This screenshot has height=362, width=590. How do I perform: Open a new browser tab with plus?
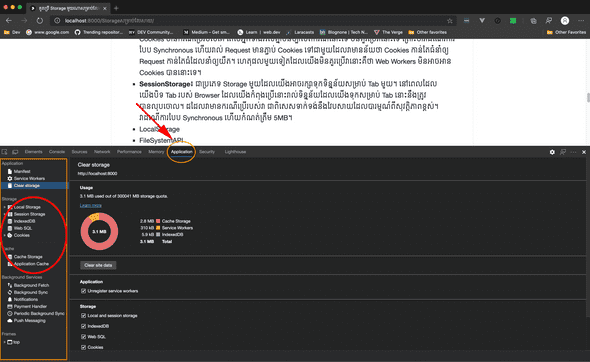click(116, 8)
